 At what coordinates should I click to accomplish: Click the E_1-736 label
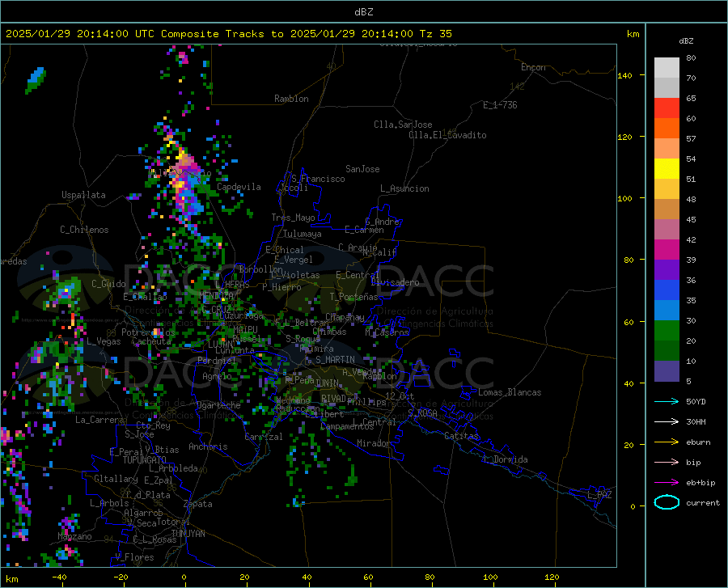click(500, 105)
